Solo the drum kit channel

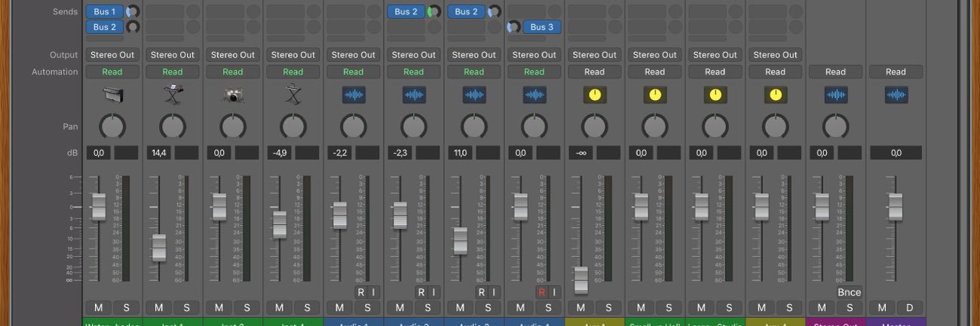[x=247, y=307]
